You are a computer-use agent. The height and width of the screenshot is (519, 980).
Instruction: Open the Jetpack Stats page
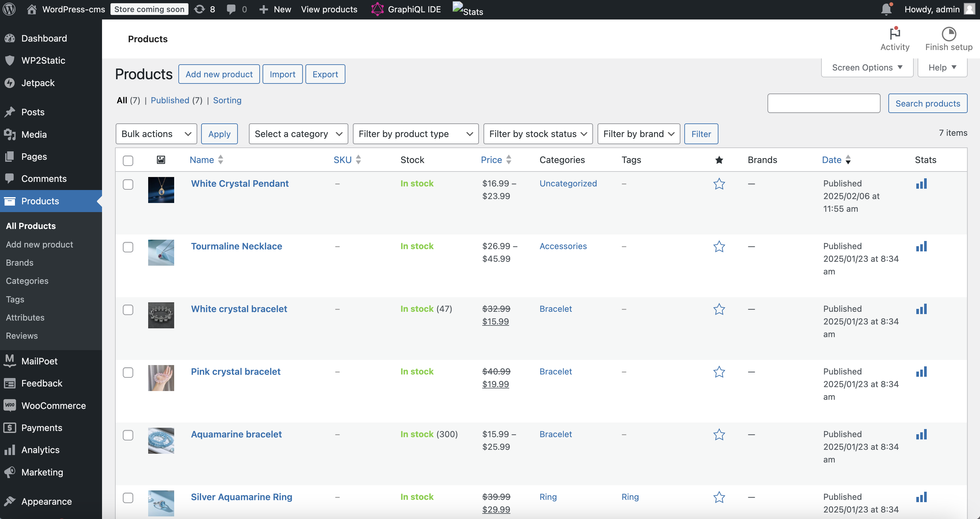(x=468, y=9)
